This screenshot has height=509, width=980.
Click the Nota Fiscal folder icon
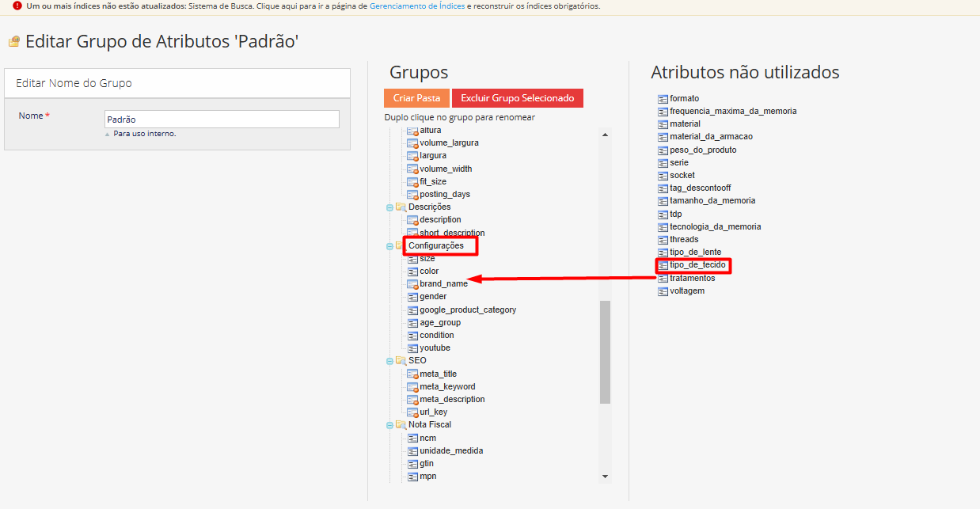401,425
